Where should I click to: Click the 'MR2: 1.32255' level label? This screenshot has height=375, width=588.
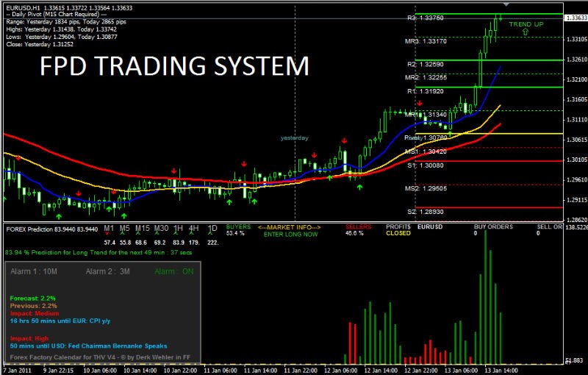(426, 78)
